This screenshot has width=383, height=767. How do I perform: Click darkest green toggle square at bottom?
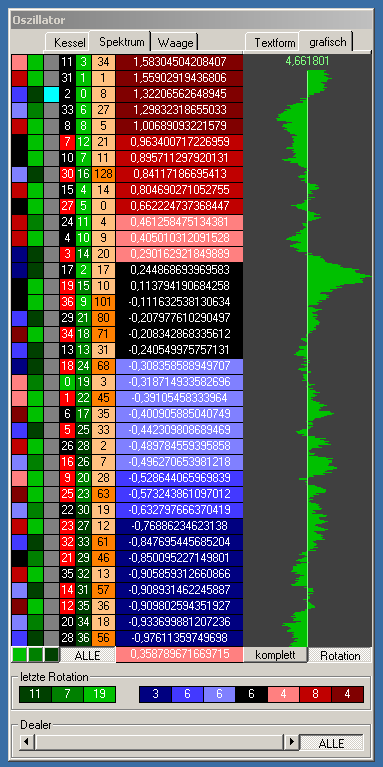pos(51,654)
